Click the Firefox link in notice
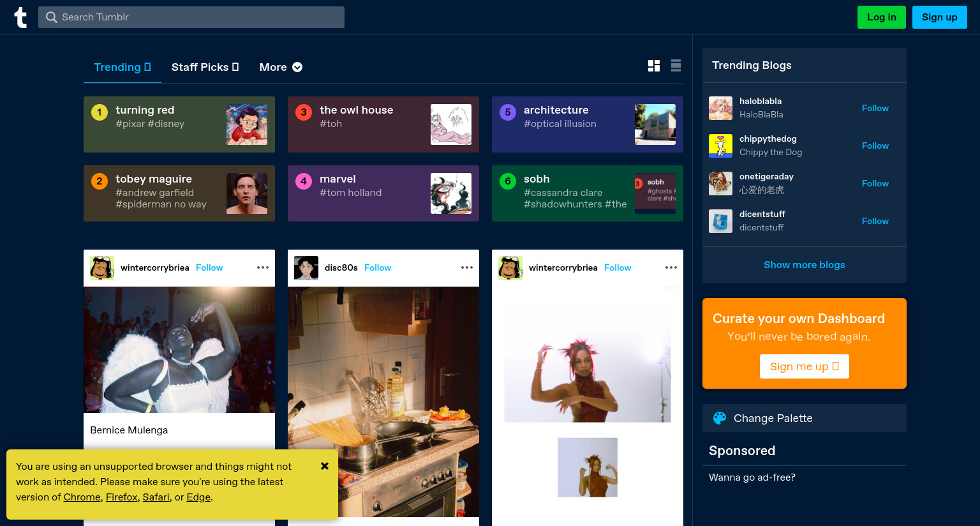 click(x=122, y=497)
